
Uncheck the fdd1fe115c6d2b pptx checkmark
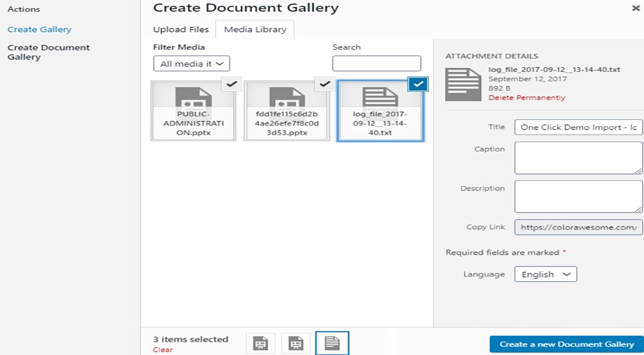(x=326, y=84)
